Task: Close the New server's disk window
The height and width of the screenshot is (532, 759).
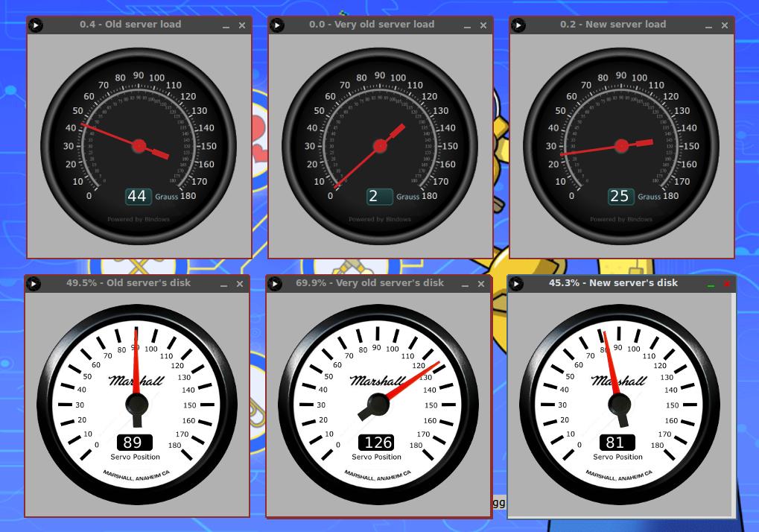Action: [x=726, y=284]
